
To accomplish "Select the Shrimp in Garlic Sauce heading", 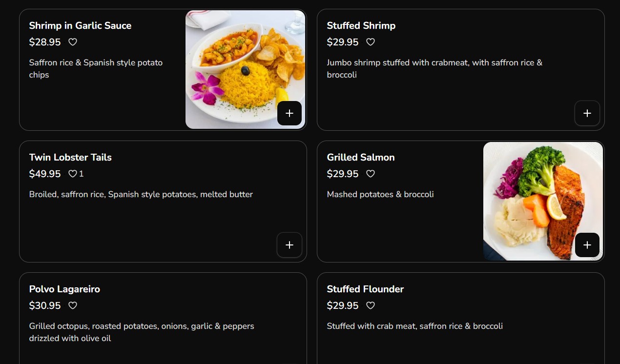I will [x=80, y=25].
